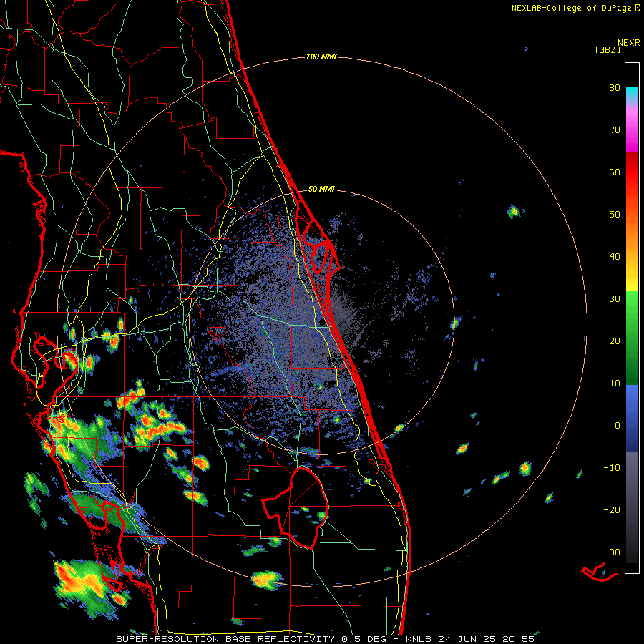Click the [dBZ] unit label

point(608,50)
